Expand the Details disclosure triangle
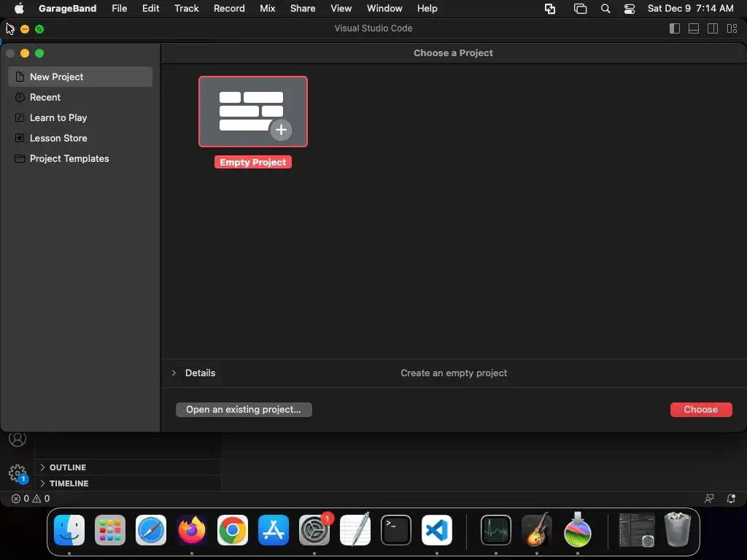Image resolution: width=747 pixels, height=560 pixels. tap(174, 373)
